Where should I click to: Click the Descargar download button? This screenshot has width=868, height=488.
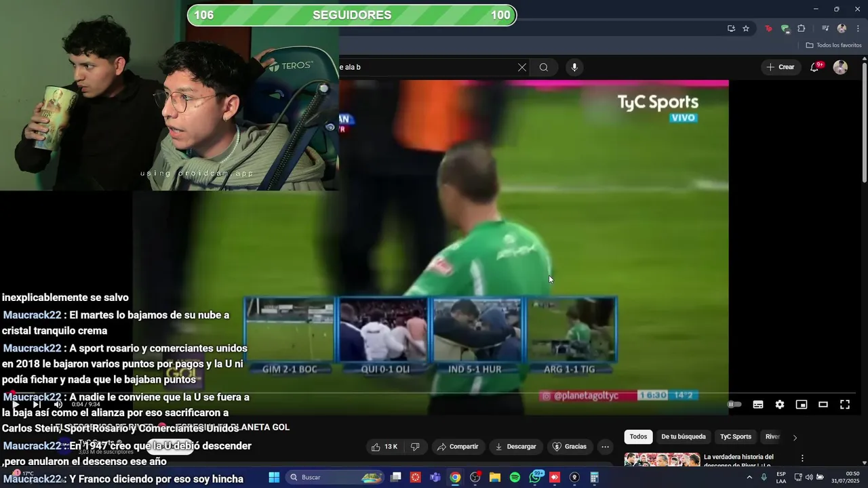tap(515, 447)
